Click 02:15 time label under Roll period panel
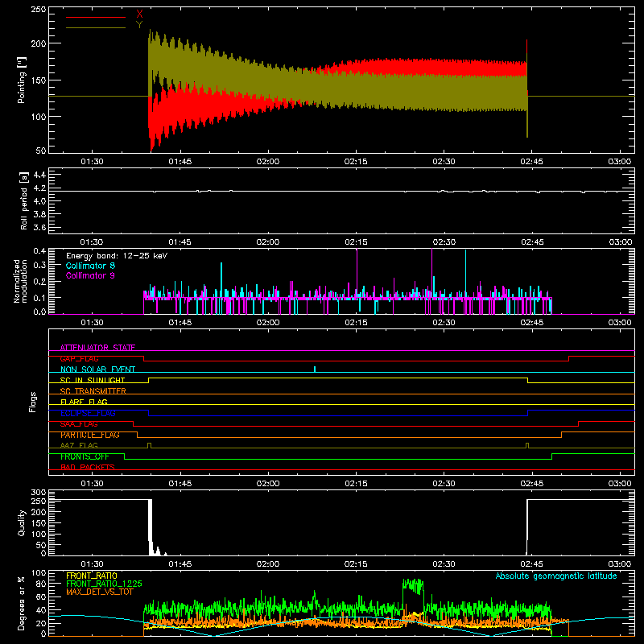Screen dimensions: 644x644 356,242
